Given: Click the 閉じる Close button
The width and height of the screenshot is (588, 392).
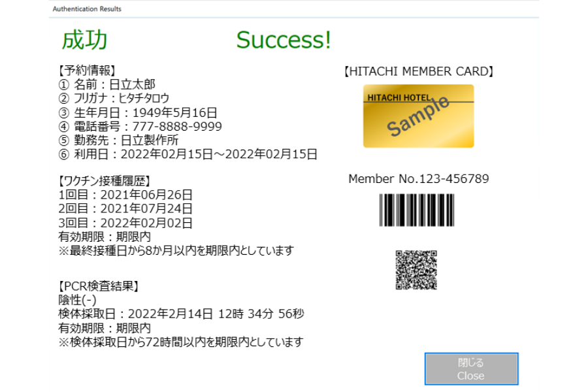Looking at the screenshot, I should click(471, 368).
